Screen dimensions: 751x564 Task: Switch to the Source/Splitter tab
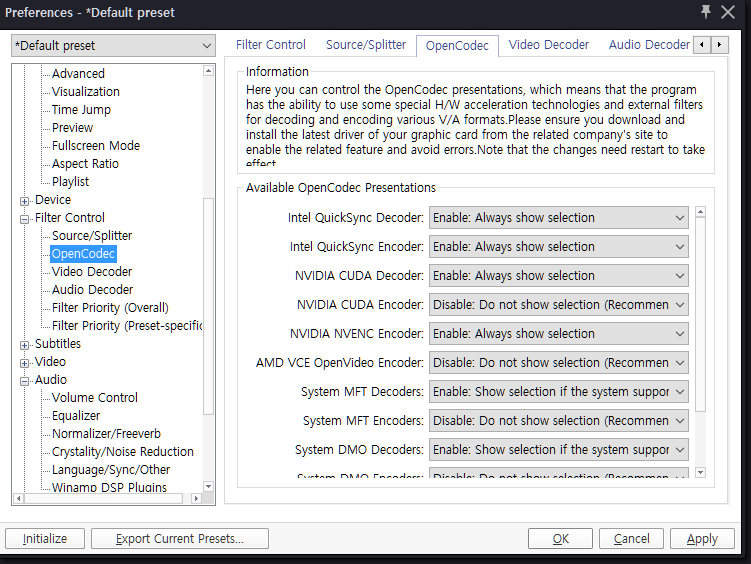(x=366, y=45)
